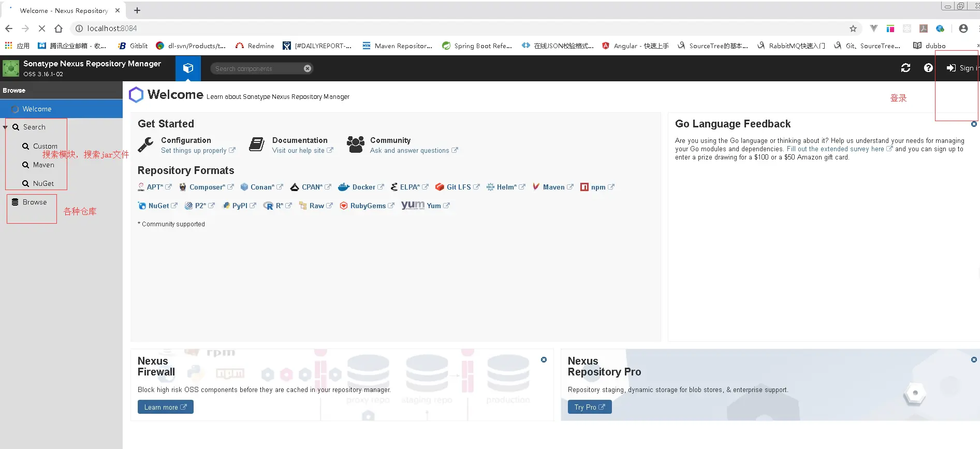Click the Learn more button

166,407
